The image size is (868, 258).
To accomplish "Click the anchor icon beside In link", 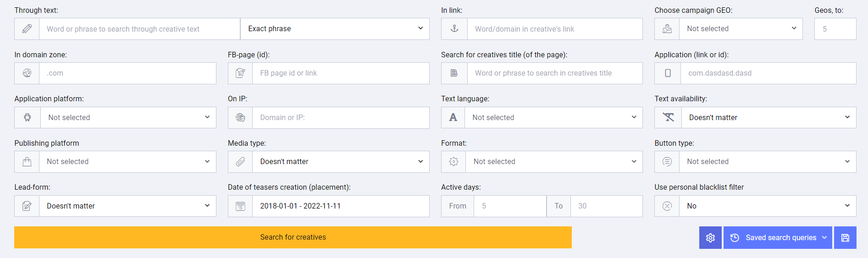I will pyautogui.click(x=454, y=29).
